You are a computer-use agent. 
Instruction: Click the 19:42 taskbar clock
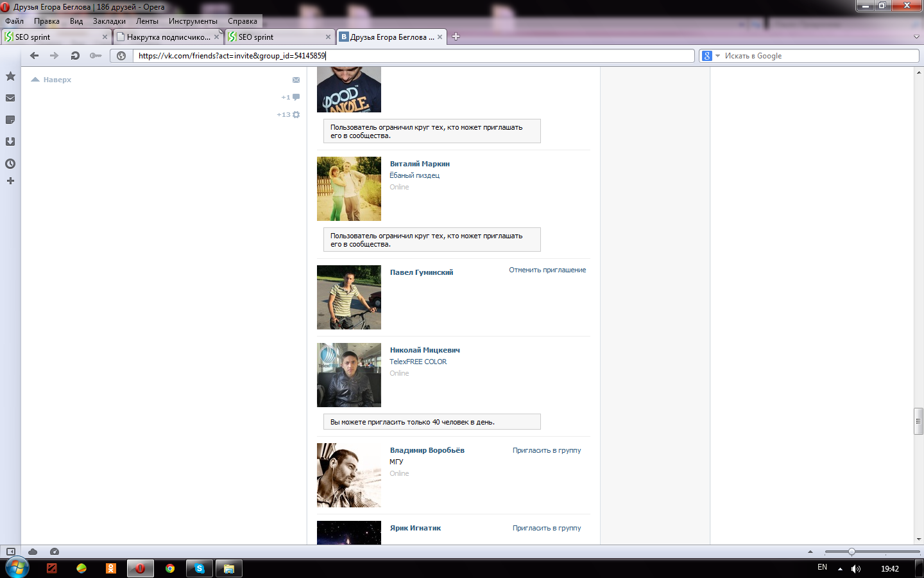point(890,569)
